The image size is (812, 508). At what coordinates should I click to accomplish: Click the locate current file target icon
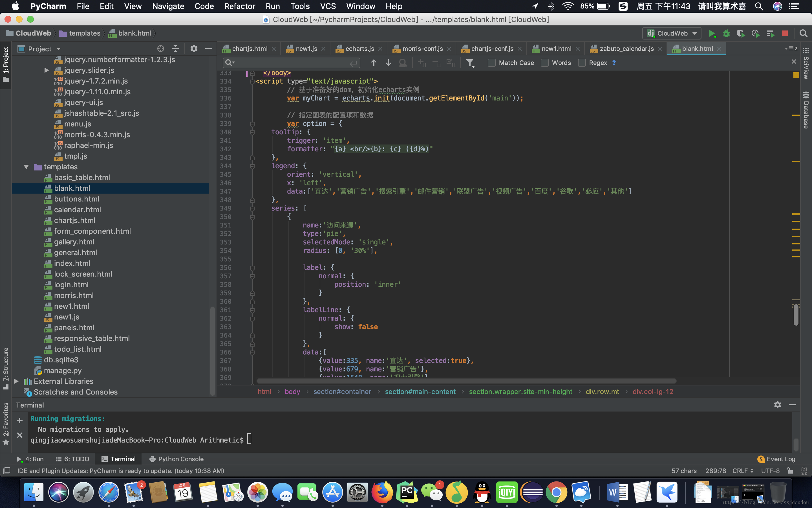pos(161,49)
